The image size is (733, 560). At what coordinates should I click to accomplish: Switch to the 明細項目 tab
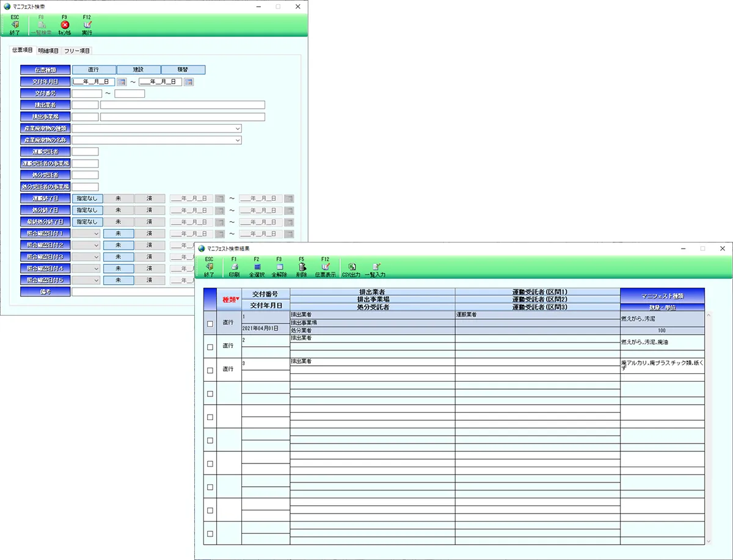[x=48, y=51]
